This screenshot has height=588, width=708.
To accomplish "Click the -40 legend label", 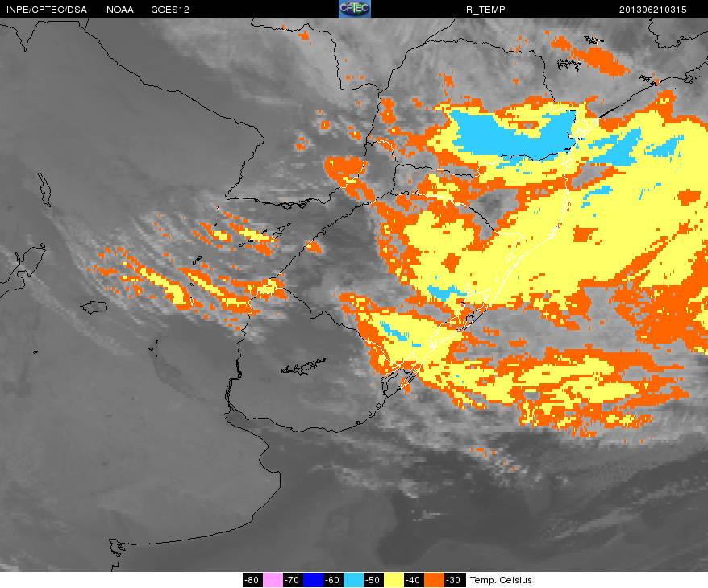I will pos(414,580).
